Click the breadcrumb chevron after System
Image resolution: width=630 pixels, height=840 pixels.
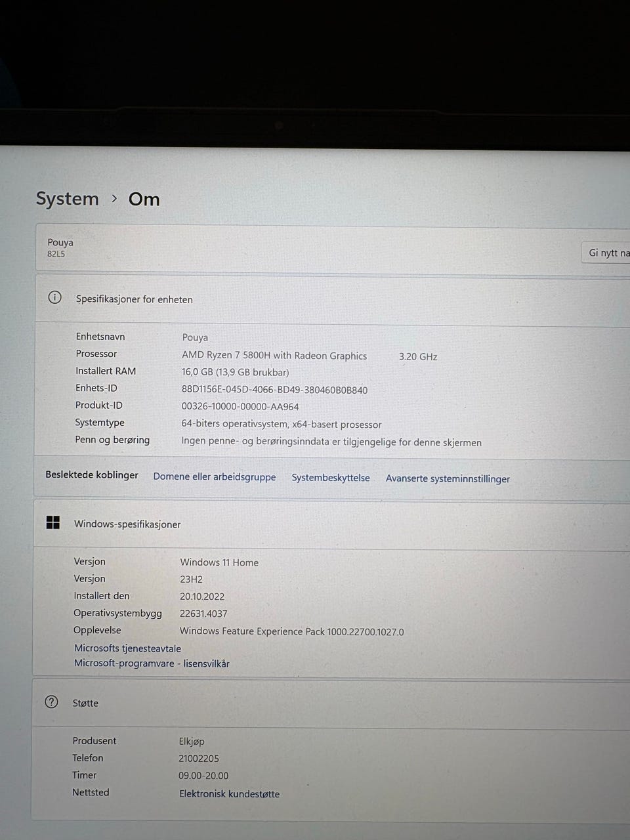tap(114, 198)
